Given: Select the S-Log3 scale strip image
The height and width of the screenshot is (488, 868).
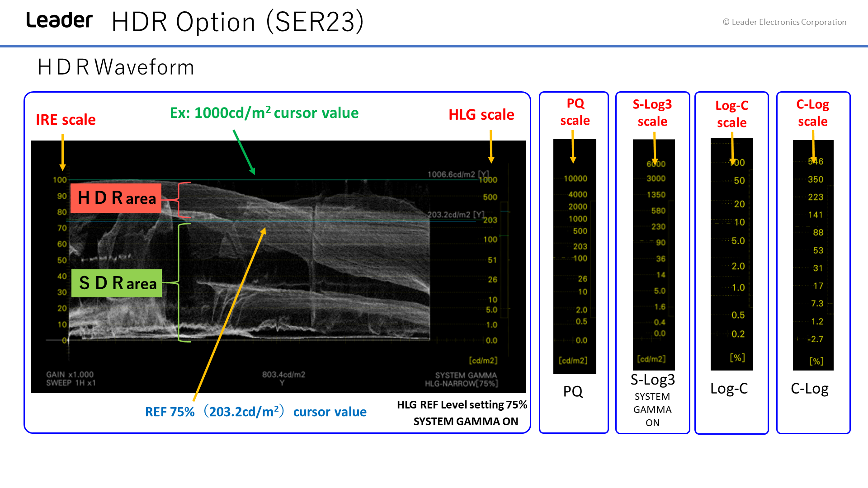Looking at the screenshot, I should 654,254.
